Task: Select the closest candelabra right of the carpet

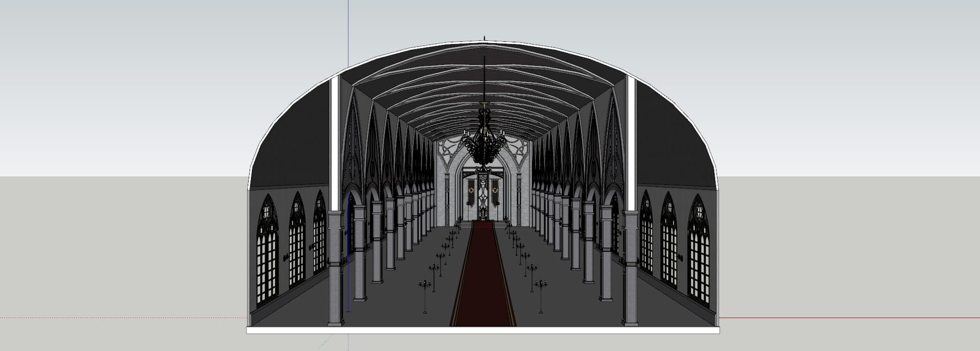Action: pos(541,295)
